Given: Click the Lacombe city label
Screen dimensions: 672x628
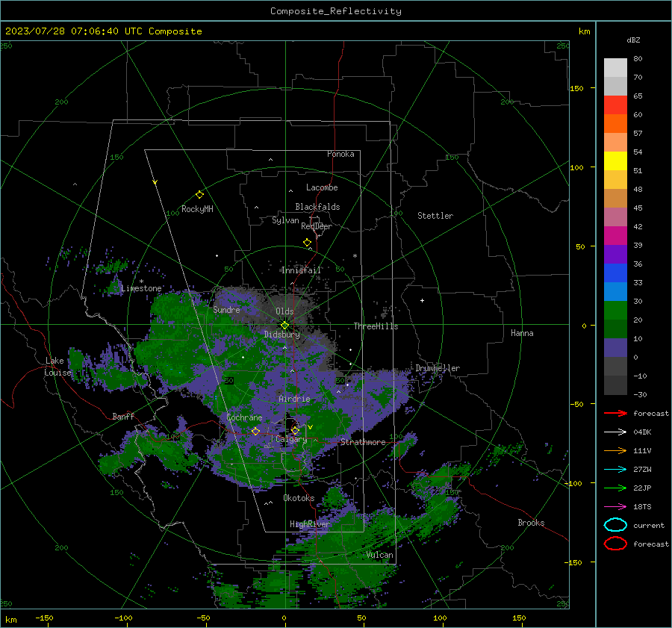Looking at the screenshot, I should click(x=322, y=187).
